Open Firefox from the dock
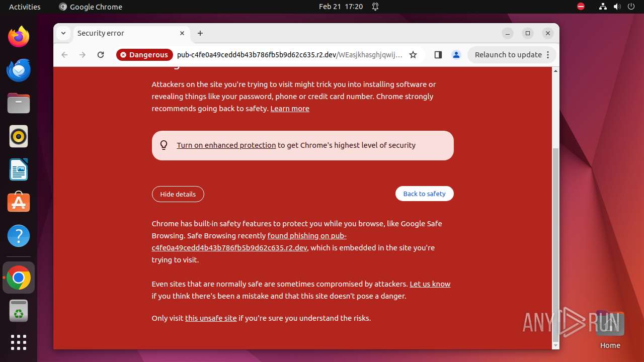 (19, 37)
